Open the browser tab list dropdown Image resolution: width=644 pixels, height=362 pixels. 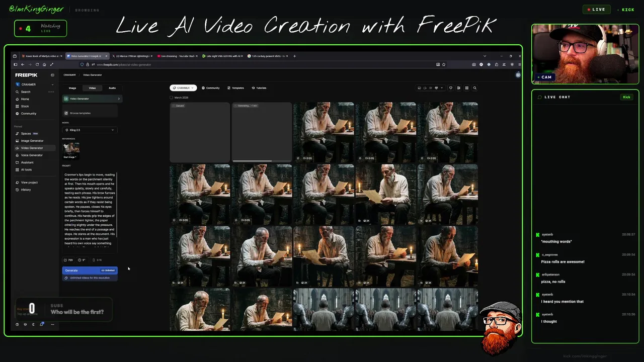pyautogui.click(x=485, y=56)
